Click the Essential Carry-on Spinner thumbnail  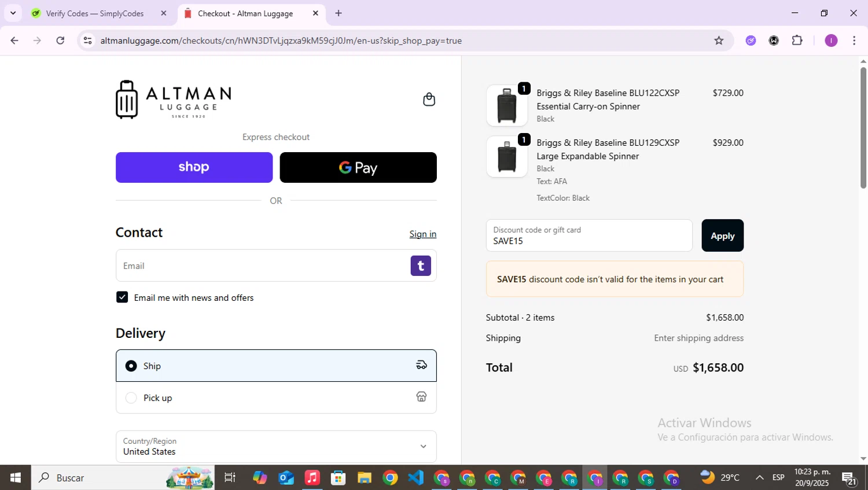click(x=507, y=105)
